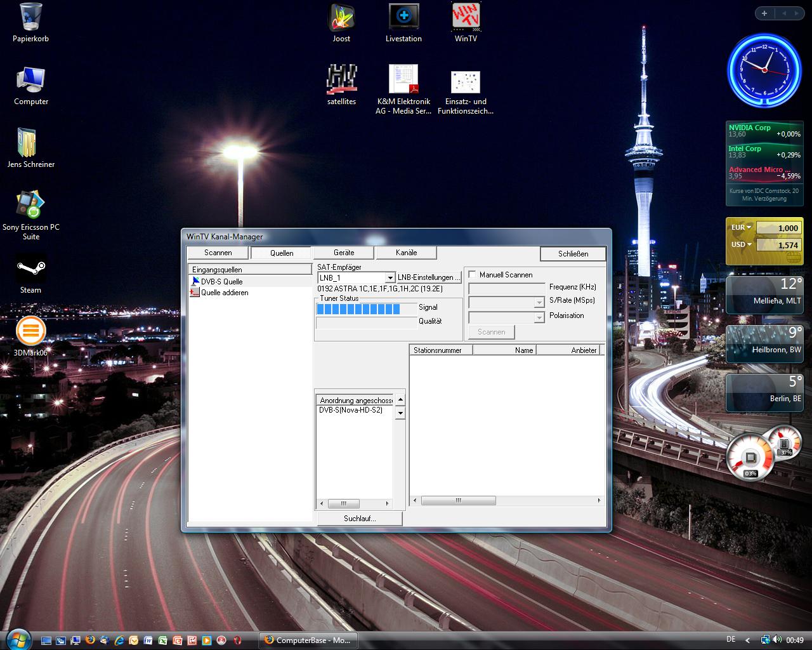
Task: Open the EUR currency selector in gadget
Action: click(x=740, y=227)
